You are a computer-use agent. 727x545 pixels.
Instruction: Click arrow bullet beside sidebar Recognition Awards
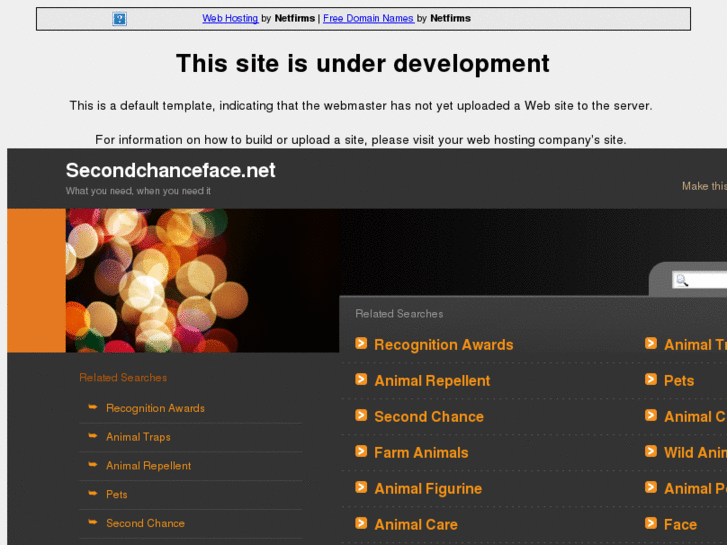pyautogui.click(x=93, y=407)
